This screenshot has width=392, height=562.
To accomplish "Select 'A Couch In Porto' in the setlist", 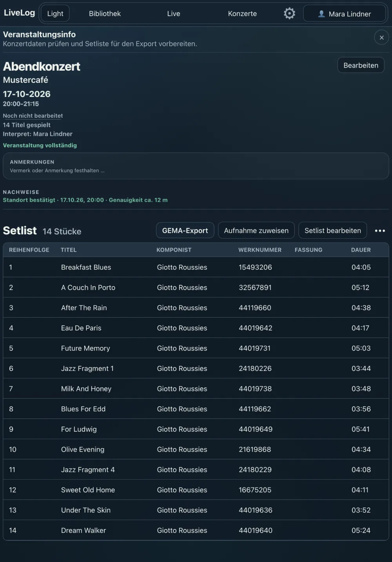I will coord(88,288).
